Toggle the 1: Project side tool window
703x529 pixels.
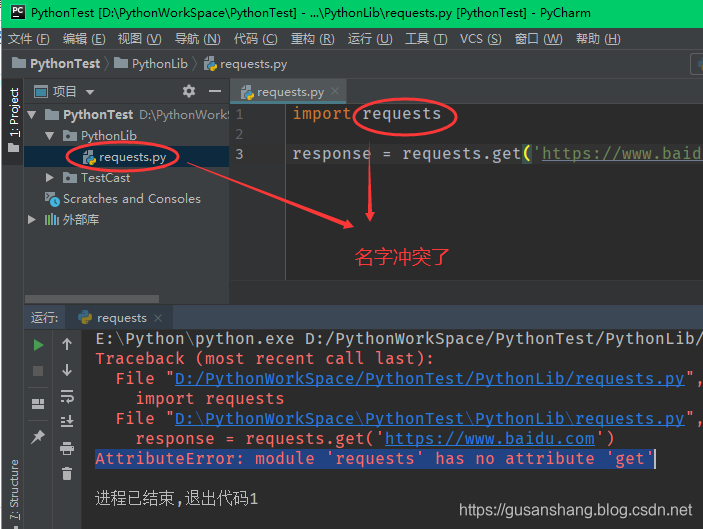(x=13, y=120)
